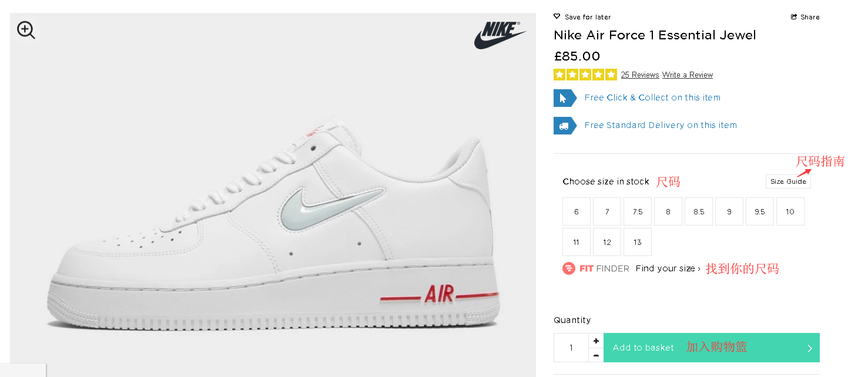Viewport: 868px width, 377px height.
Task: Decrease quantity with the minus button
Action: [596, 355]
